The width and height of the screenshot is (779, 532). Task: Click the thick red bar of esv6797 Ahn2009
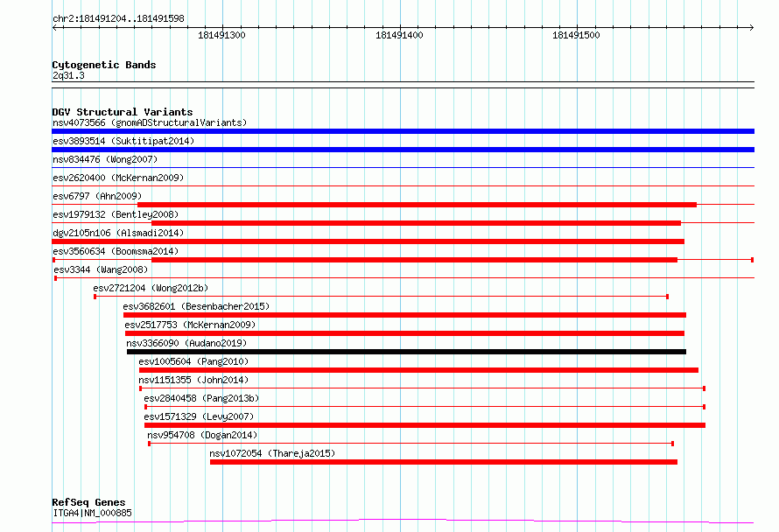[x=417, y=205]
